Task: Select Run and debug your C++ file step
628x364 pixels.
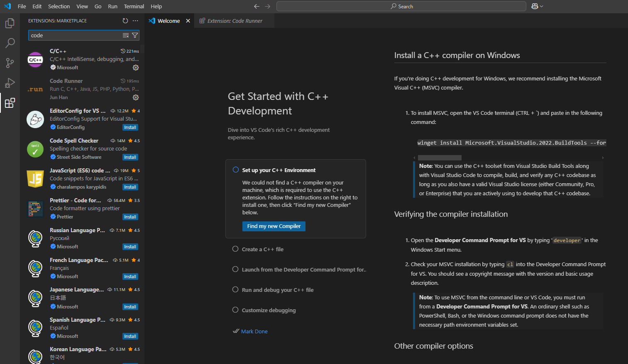Action: point(273,290)
